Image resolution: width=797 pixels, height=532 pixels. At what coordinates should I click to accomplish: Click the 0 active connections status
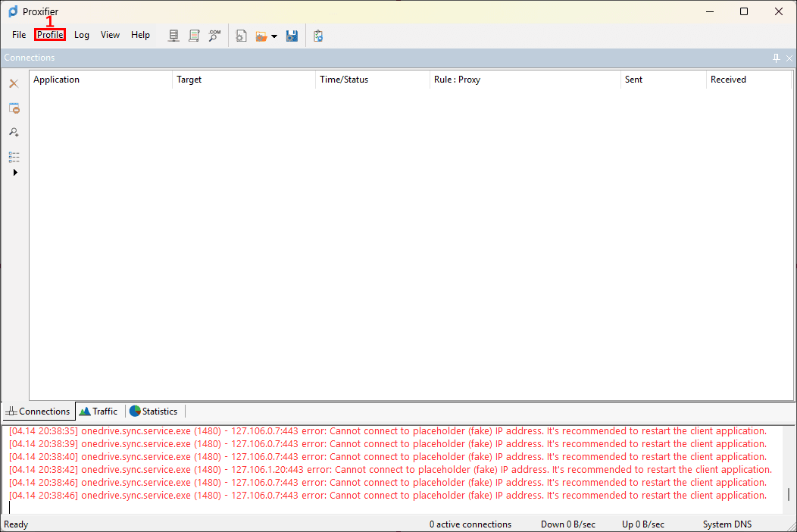pyautogui.click(x=470, y=524)
